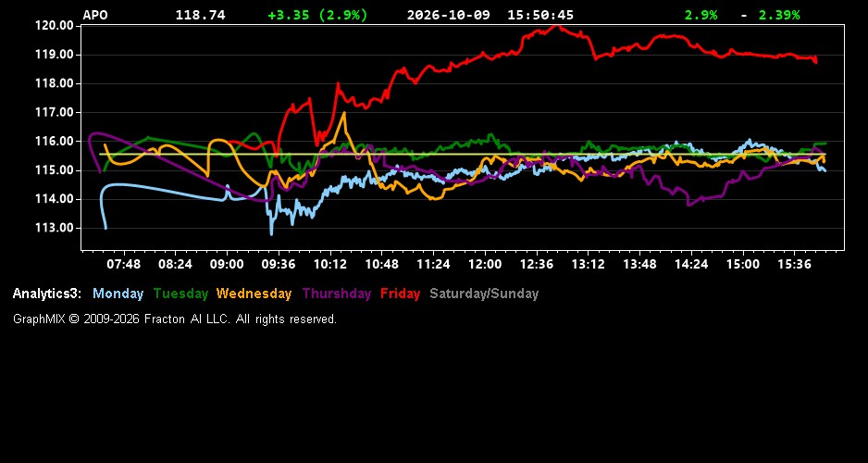Click the 15:00 time axis label
This screenshot has height=463, width=868.
coord(743,264)
